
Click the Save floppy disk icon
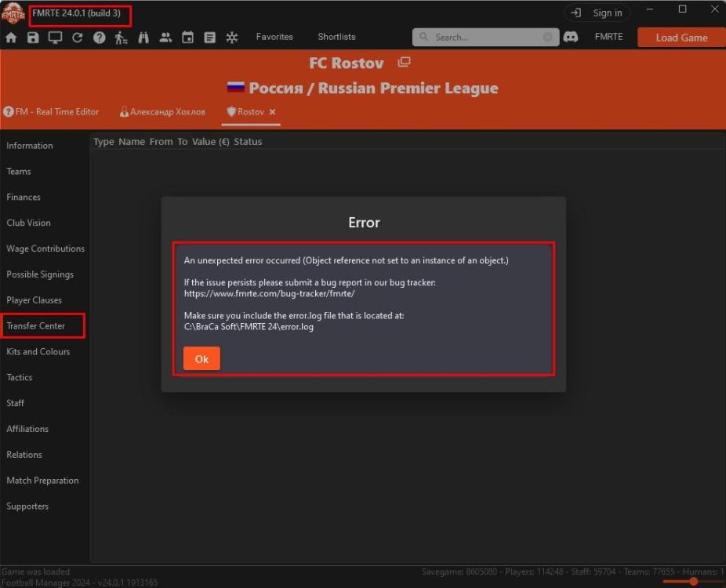click(33, 38)
